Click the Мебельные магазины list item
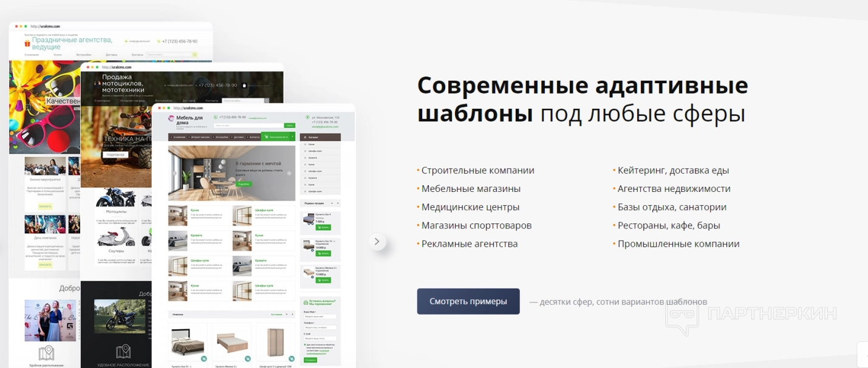Screen dimensions: 868x368 471,189
